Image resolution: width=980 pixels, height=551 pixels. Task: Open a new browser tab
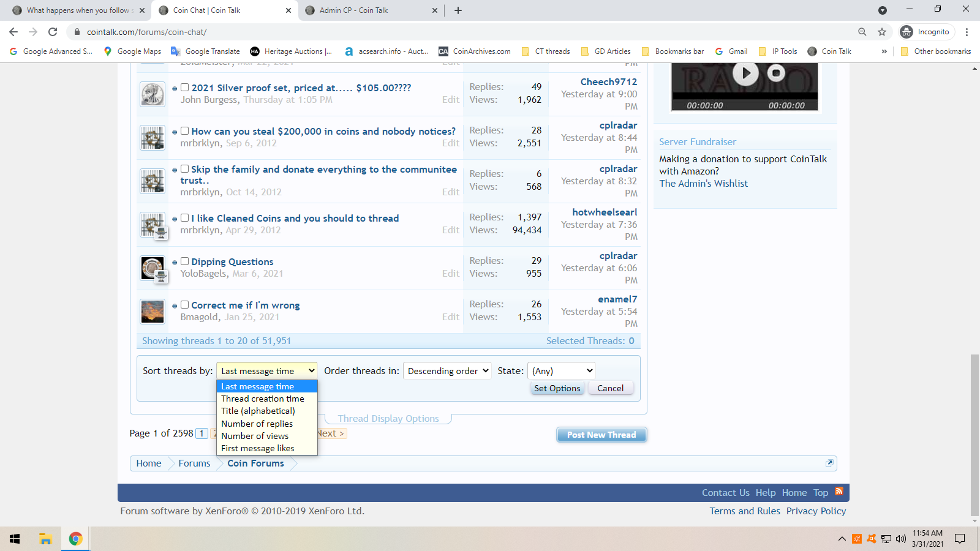(x=458, y=10)
